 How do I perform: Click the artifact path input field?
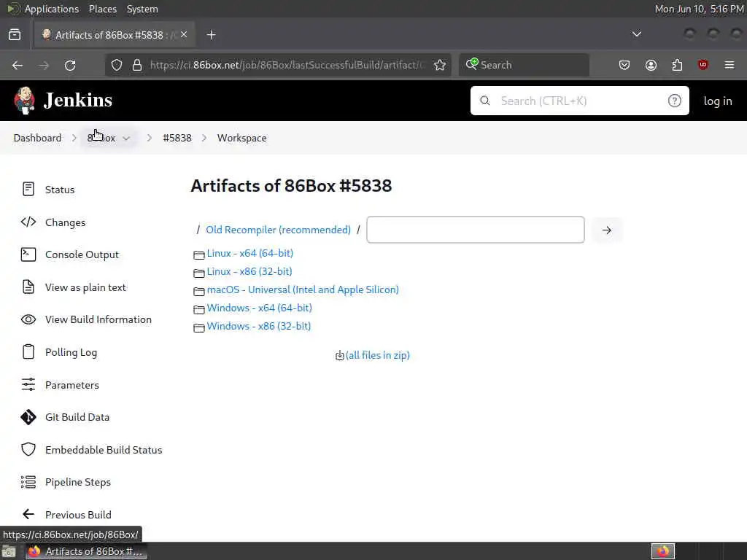point(476,230)
